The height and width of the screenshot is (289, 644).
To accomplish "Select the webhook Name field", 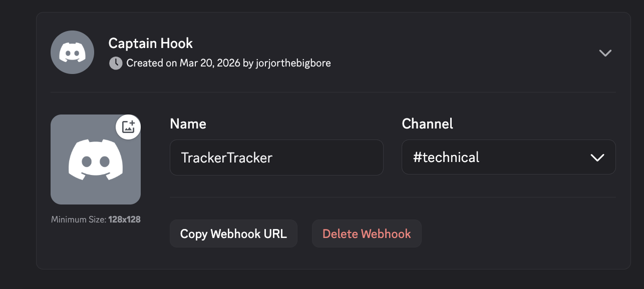I will coord(276,157).
